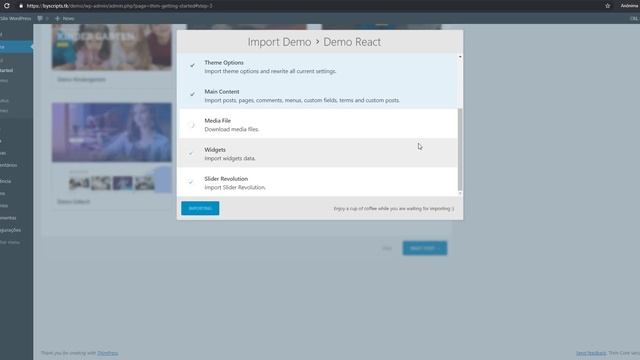640x360 pixels.
Task: Click the plus Novo item in the admin bar
Action: [x=64, y=18]
